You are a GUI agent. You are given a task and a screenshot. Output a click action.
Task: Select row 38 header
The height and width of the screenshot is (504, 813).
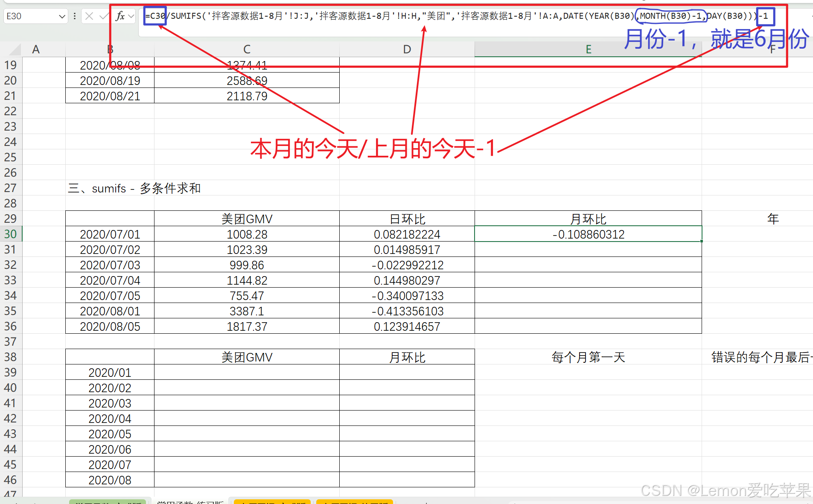[11, 357]
